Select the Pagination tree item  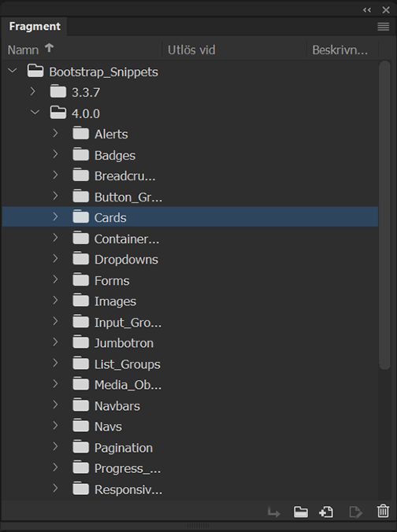click(124, 448)
